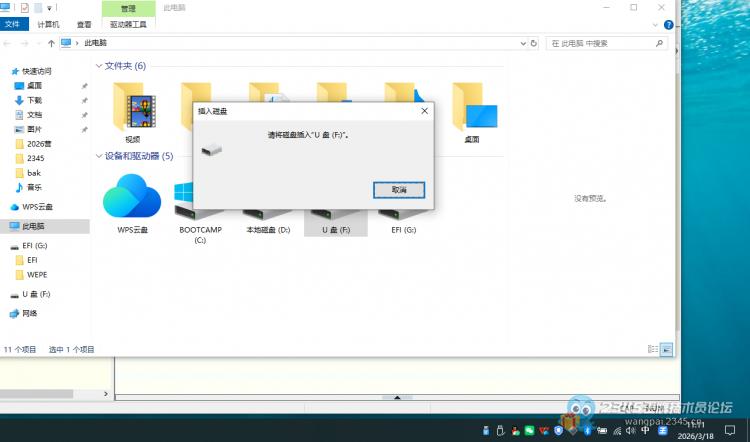Switch to large icons view in status bar

(666, 349)
